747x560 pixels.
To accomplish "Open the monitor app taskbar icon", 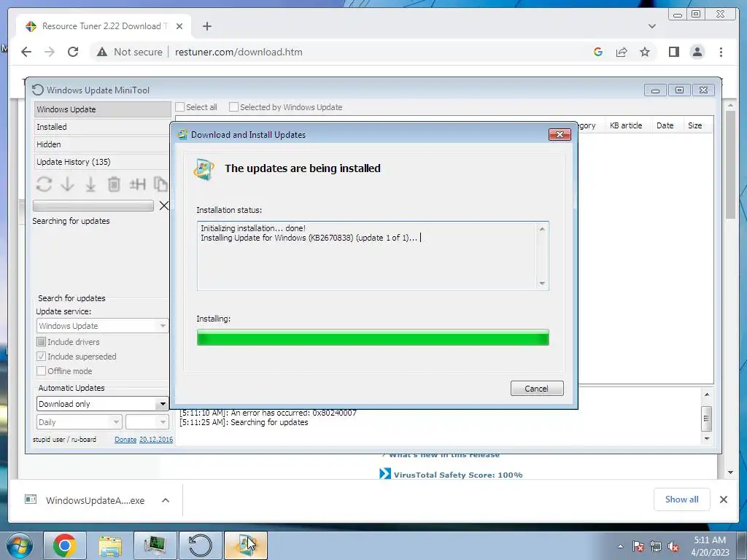I will tap(155, 545).
